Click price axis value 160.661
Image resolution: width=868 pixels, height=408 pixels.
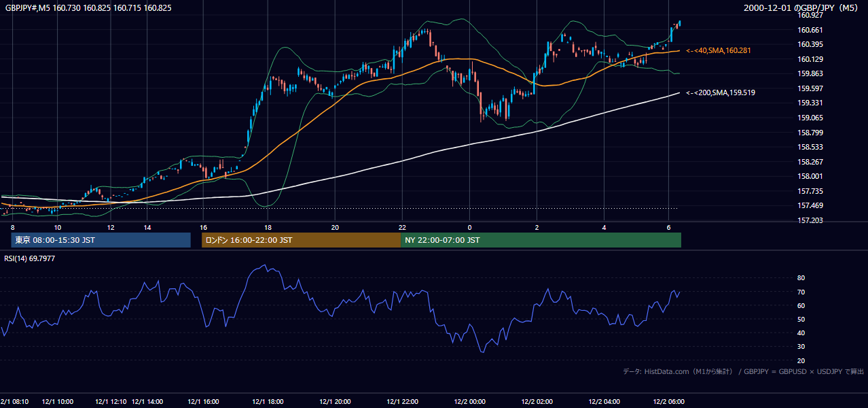[811, 30]
